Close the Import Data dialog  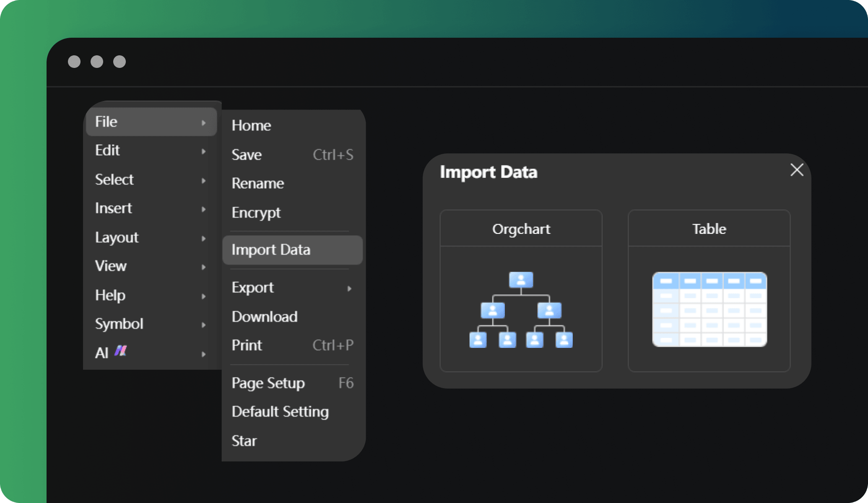pyautogui.click(x=798, y=170)
